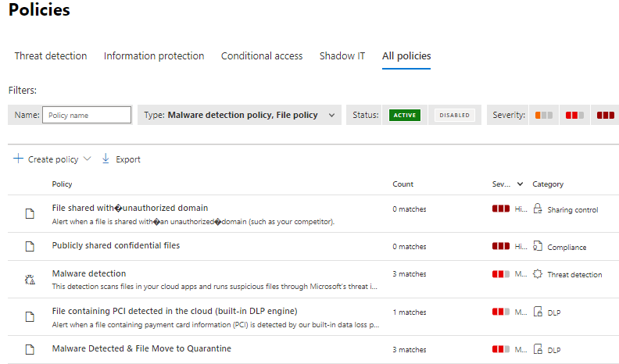Toggle the ACTIVE status filter
The height and width of the screenshot is (364, 619).
tap(405, 115)
